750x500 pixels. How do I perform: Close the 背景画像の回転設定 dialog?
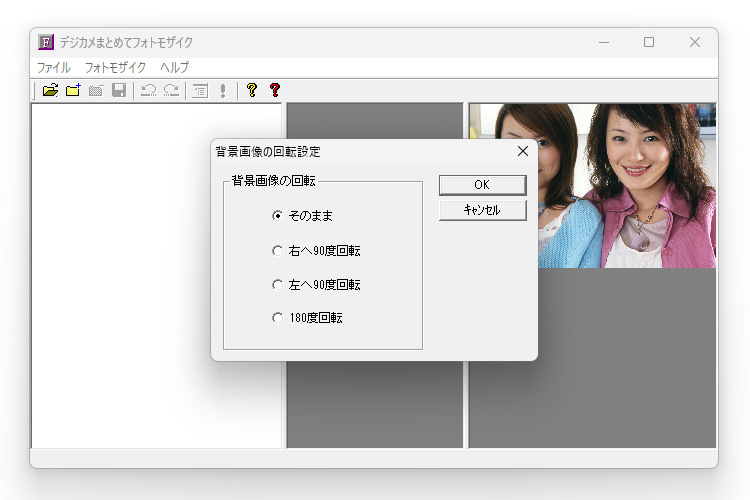522,151
